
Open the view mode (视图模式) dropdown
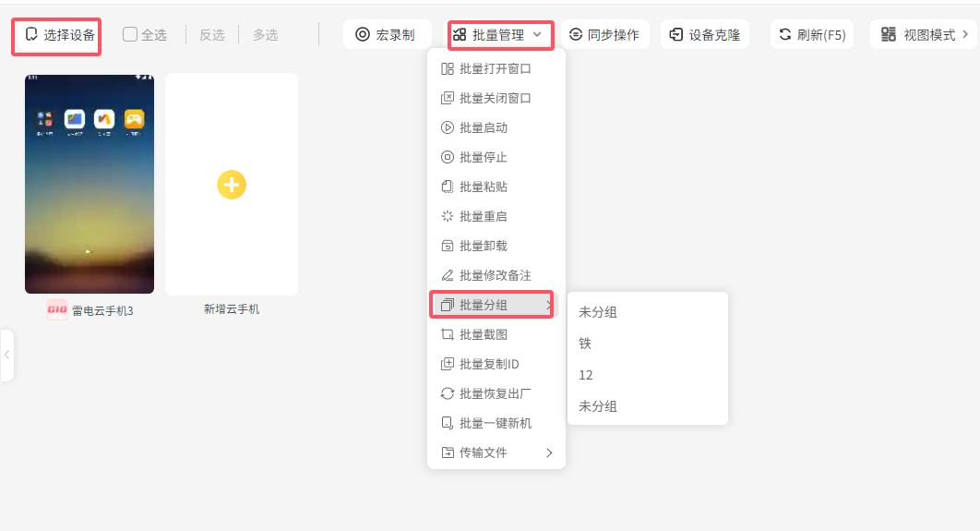coord(926,35)
